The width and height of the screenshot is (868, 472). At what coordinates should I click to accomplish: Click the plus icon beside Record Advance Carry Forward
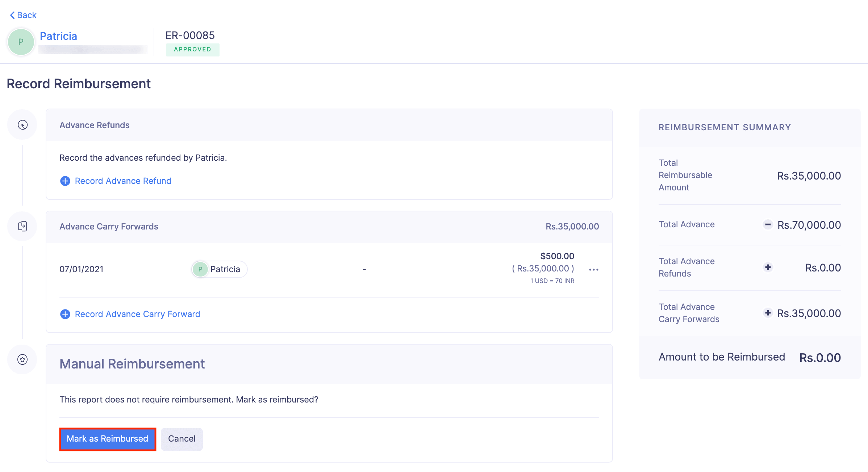pos(65,314)
